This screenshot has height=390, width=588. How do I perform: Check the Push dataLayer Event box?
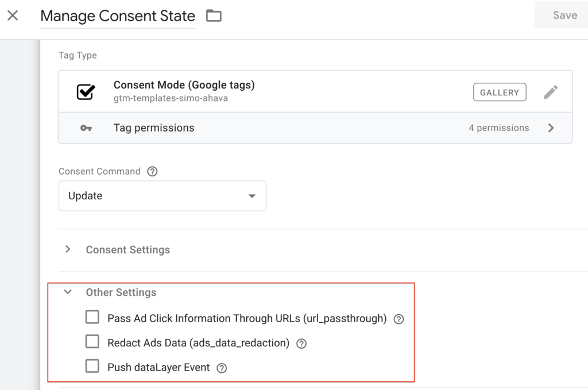92,366
